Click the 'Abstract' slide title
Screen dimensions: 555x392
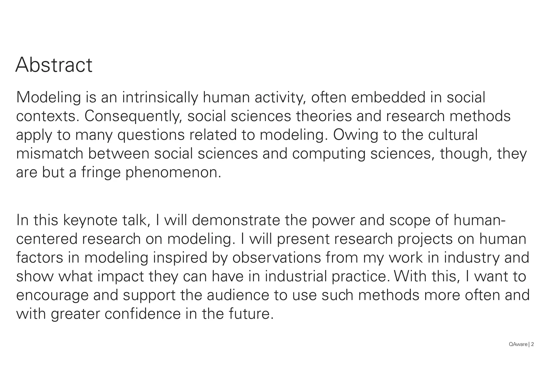point(54,65)
